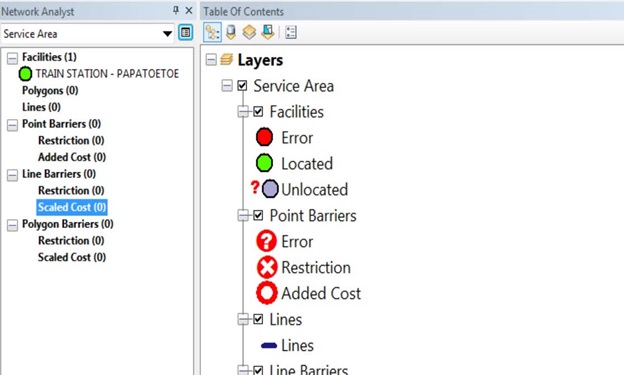This screenshot has width=624, height=375.
Task: Select Added Cost (0) item
Action: click(x=72, y=157)
